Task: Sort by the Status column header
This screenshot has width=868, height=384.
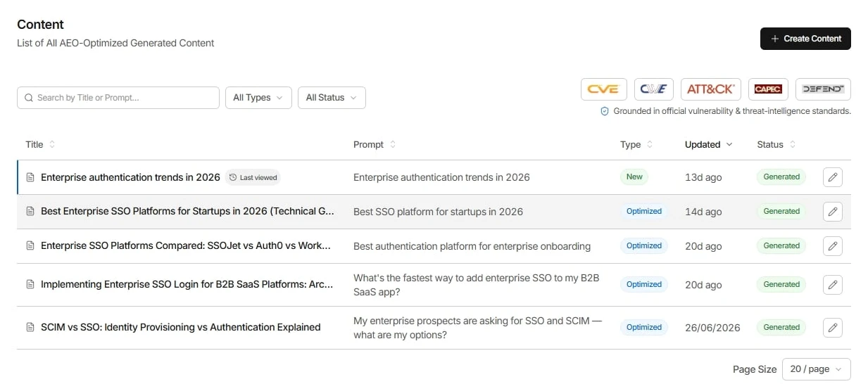Action: pos(776,144)
